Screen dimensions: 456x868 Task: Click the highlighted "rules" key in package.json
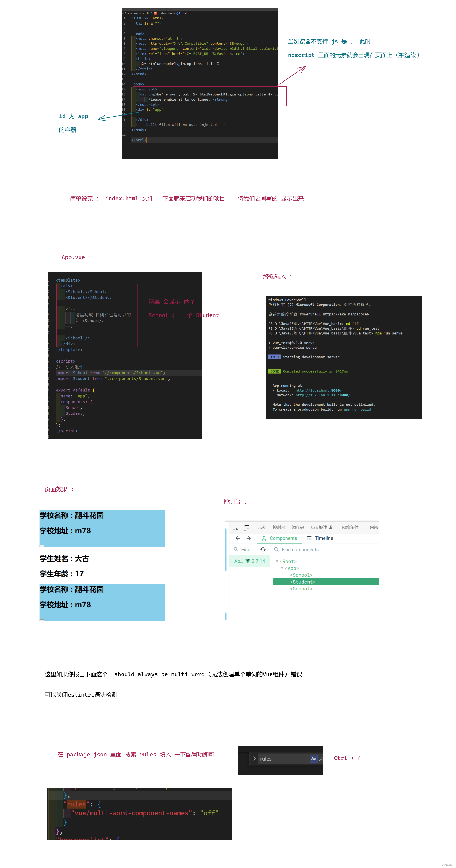[x=76, y=804]
